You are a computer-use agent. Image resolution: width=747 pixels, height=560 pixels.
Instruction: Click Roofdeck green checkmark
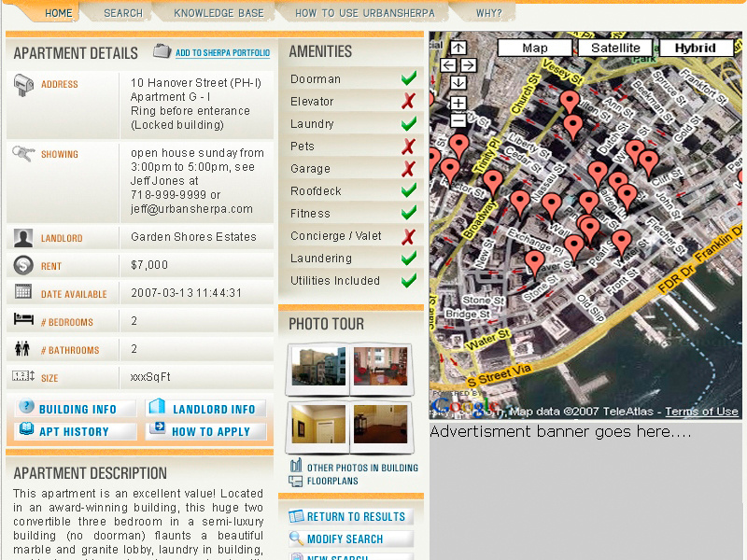pyautogui.click(x=409, y=190)
